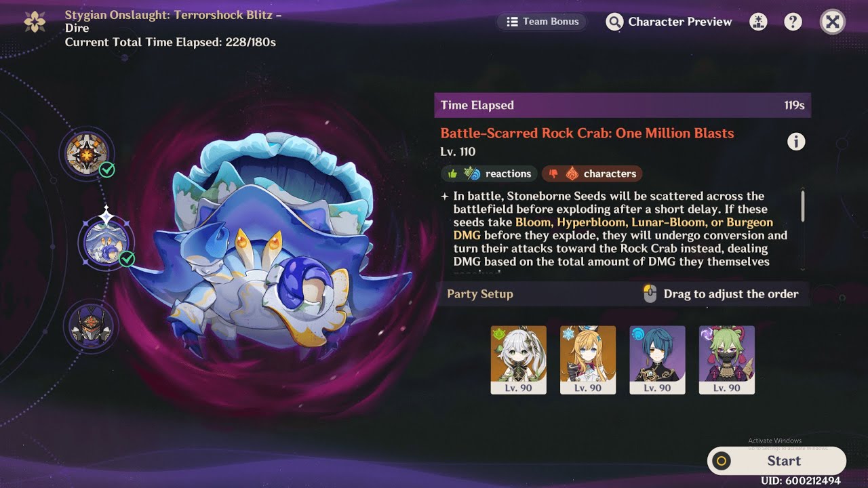The height and width of the screenshot is (488, 868).
Task: Click the recommended reactions tag
Action: pyautogui.click(x=489, y=174)
